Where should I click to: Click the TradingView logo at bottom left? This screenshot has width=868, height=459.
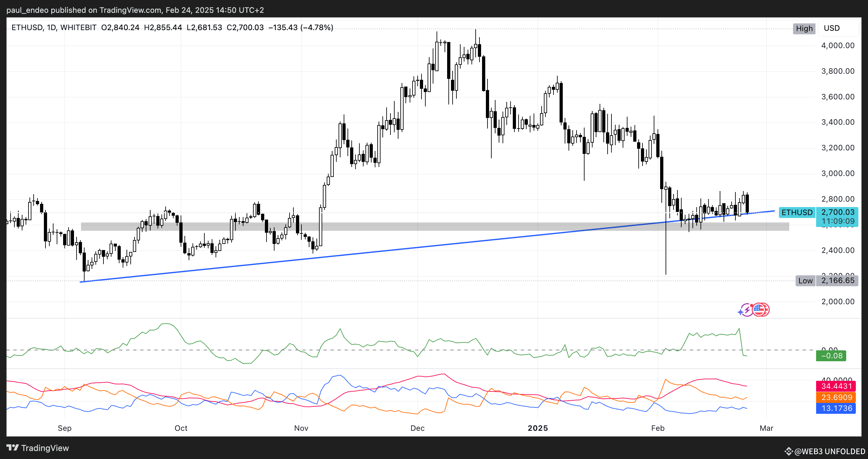(37, 448)
